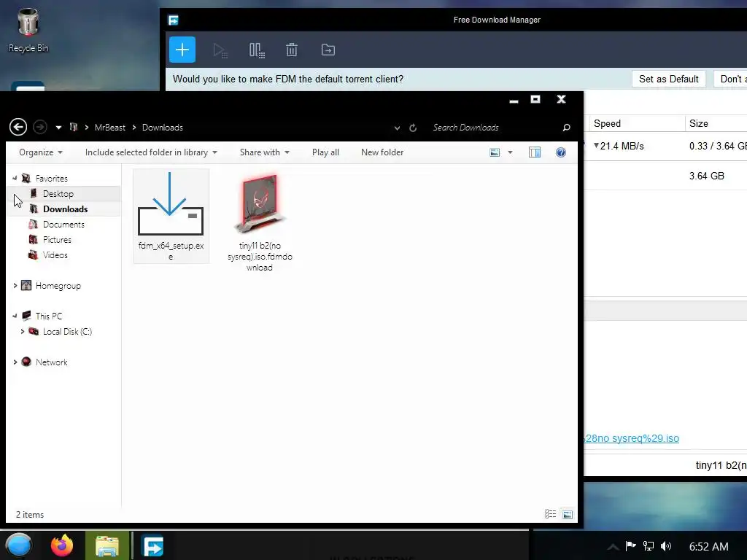747x560 pixels.
Task: Click FDM pause downloads icon
Action: point(257,50)
